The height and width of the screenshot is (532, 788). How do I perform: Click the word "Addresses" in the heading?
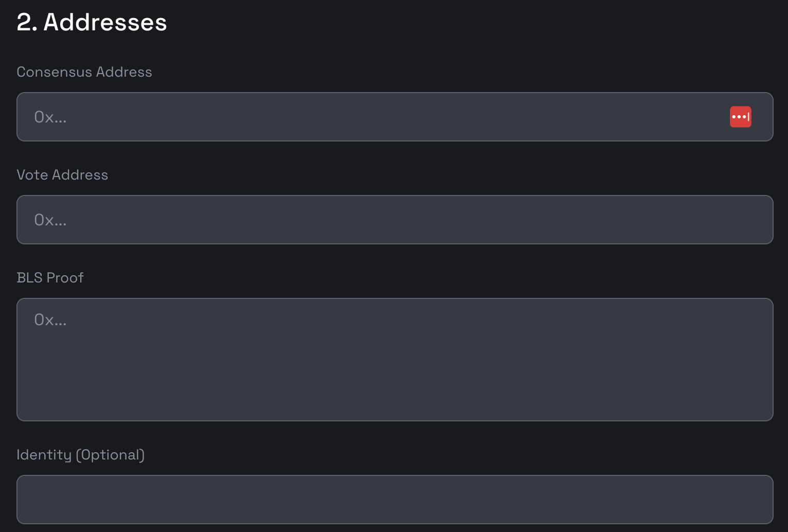105,22
